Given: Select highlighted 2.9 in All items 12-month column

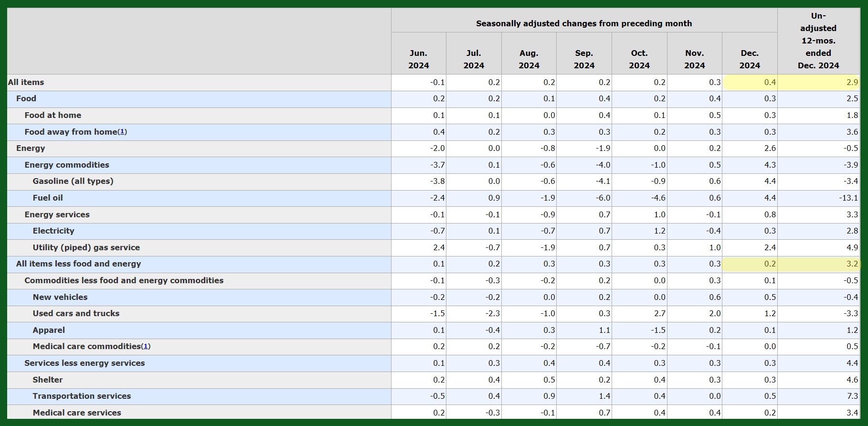Looking at the screenshot, I should (852, 82).
